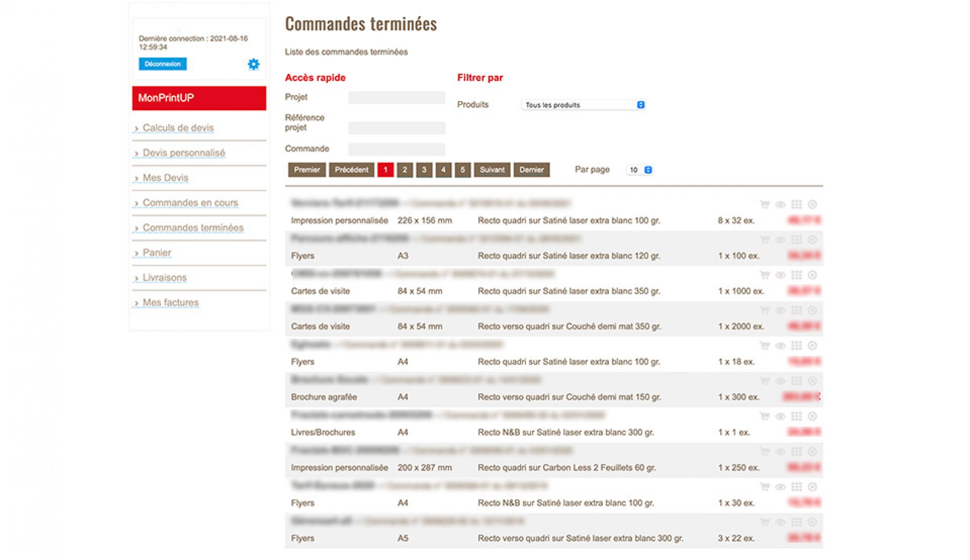The width and height of the screenshot is (970, 560).
Task: Click cart icon on 84 x 54 mm Satiné order
Action: point(764,275)
